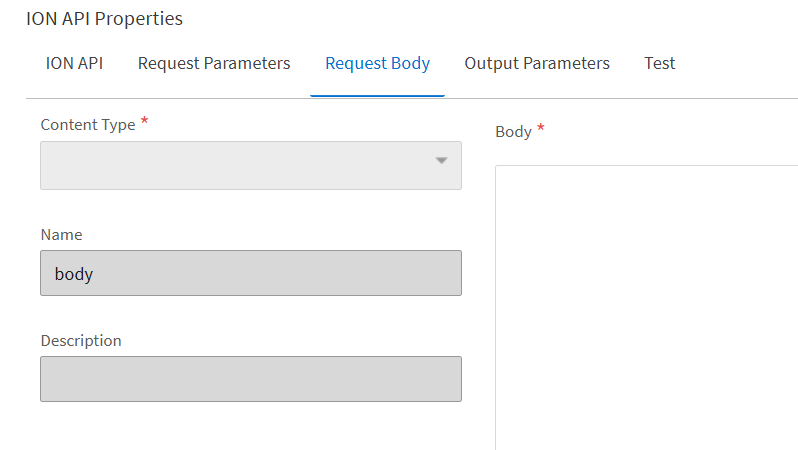Click the blue underline beneath Request Body

click(x=377, y=96)
